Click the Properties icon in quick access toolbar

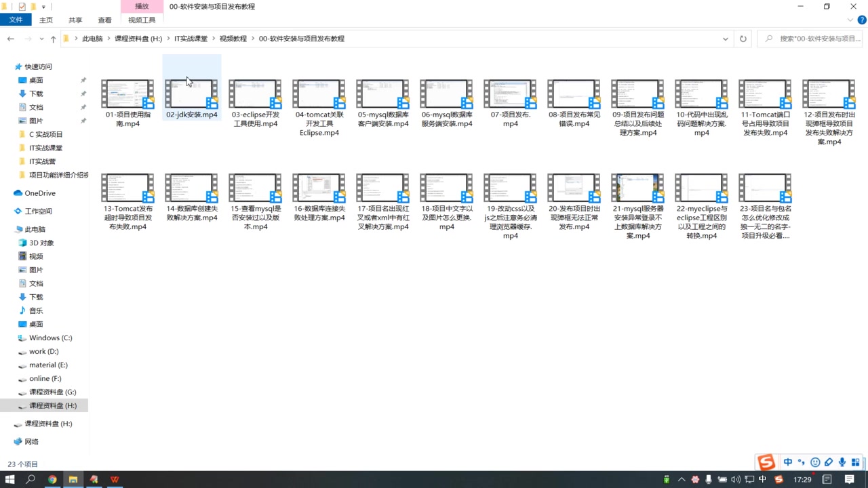pos(22,6)
